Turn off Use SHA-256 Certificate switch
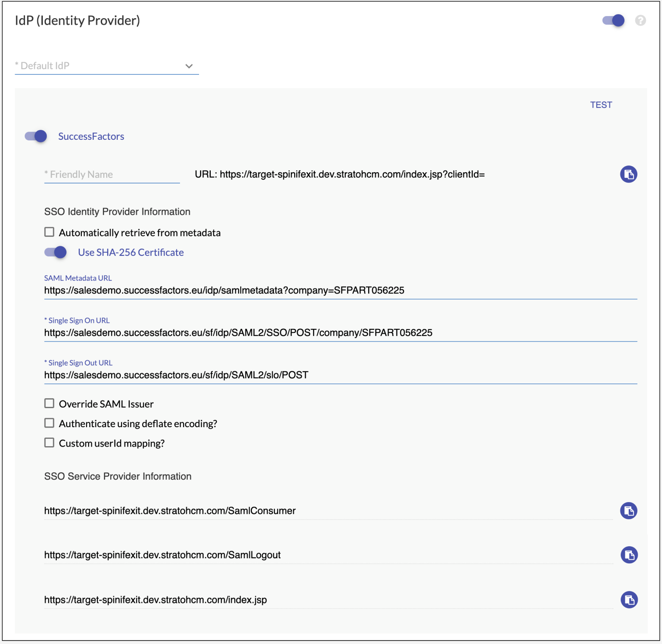Screen dimensions: 662x644 tap(55, 252)
